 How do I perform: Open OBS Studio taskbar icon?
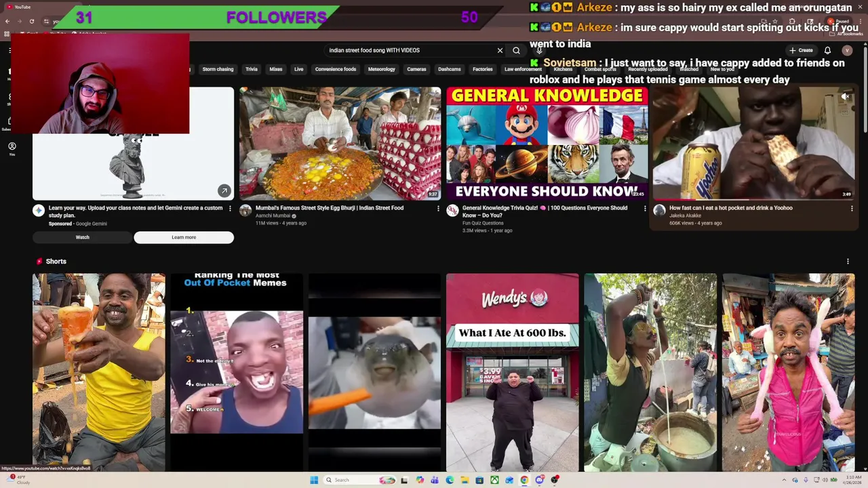[x=555, y=480]
